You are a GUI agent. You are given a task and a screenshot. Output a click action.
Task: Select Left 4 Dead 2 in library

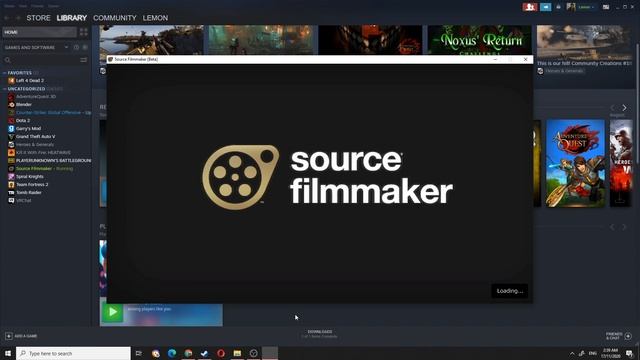tap(30, 80)
